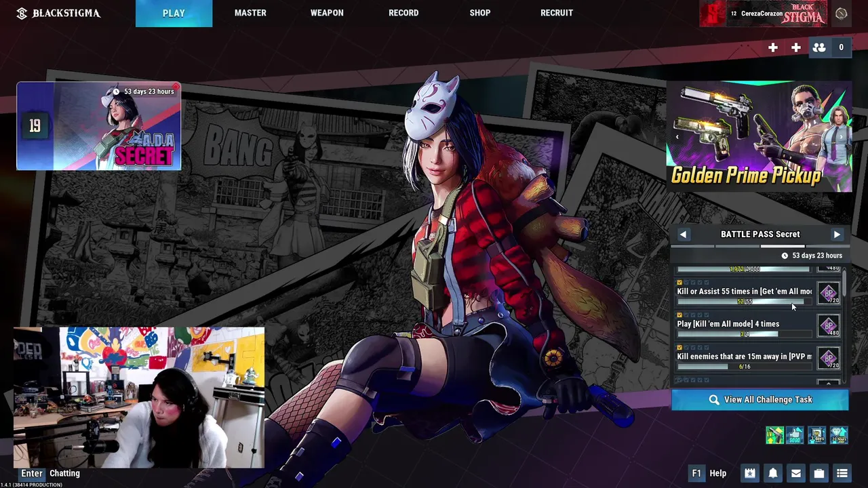Click the 3/4 progress bar
The image size is (868, 488).
[744, 334]
